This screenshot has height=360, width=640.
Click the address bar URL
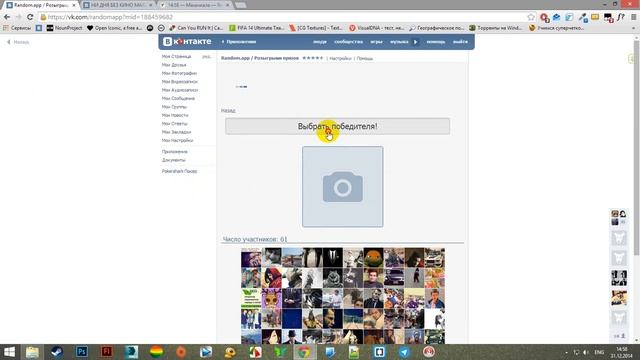point(110,17)
